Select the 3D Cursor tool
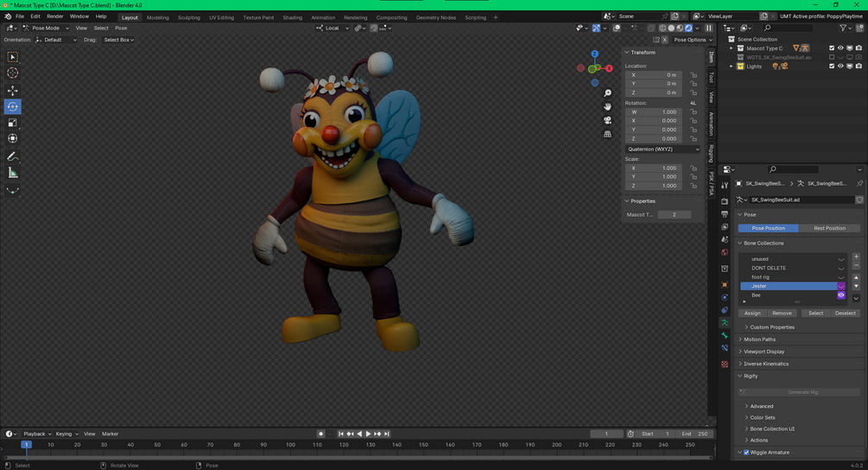Screen dimensions: 868x470 (13, 73)
